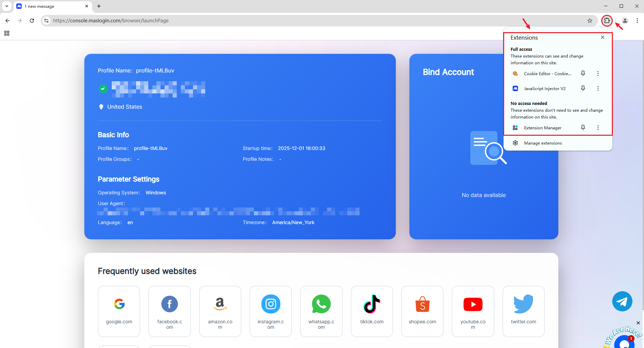Open Chrome's three-dot main menu
644x348 pixels.
coord(637,21)
